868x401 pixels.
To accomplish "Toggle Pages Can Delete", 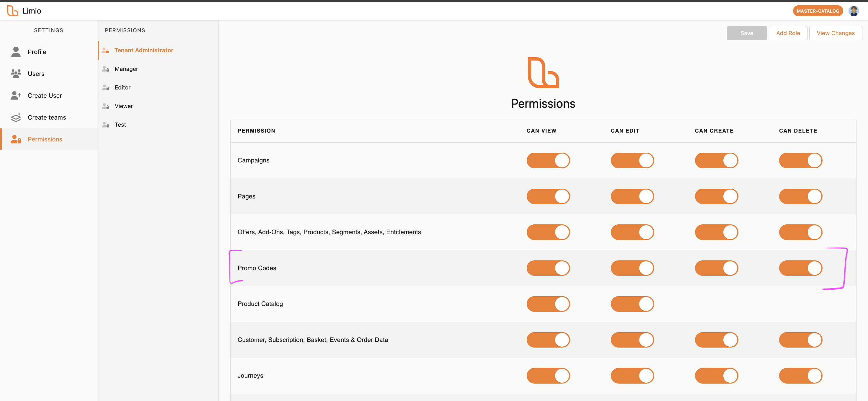I will click(x=801, y=196).
